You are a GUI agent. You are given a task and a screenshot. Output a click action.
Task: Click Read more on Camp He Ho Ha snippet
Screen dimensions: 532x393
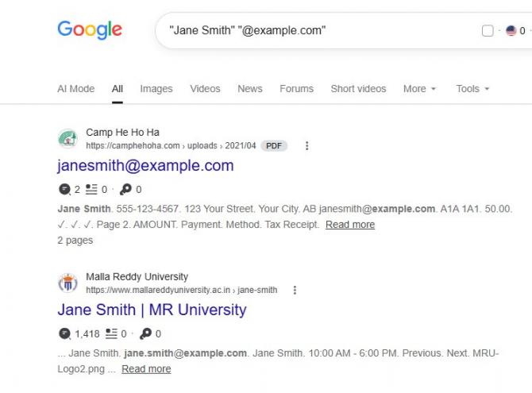click(350, 225)
